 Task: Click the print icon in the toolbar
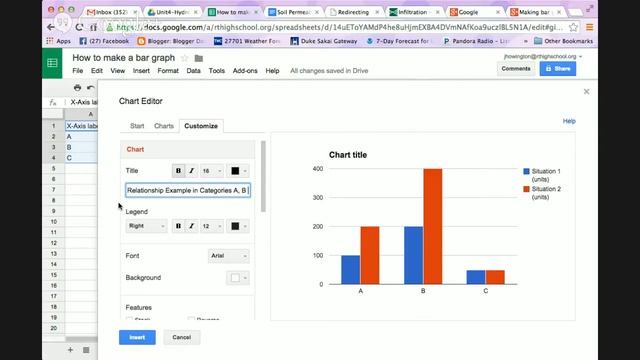(x=78, y=87)
